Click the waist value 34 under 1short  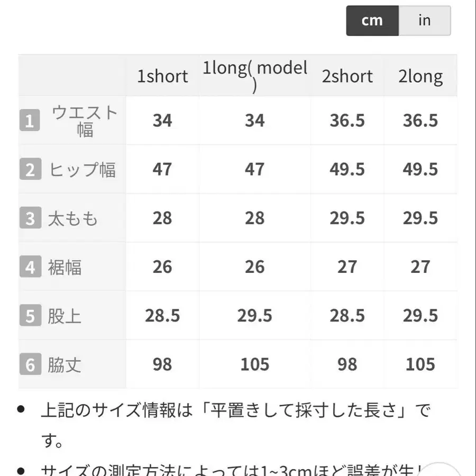coord(162,120)
